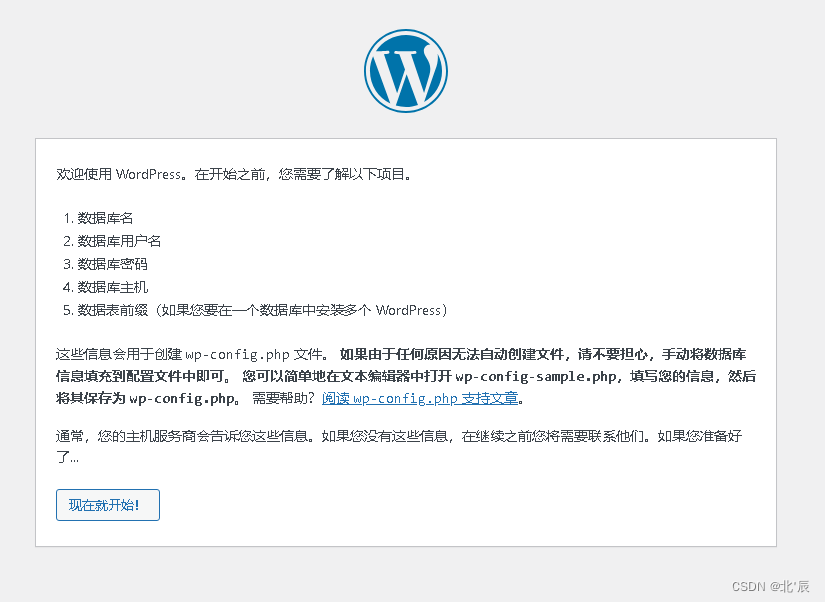The height and width of the screenshot is (602, 825).
Task: Click the paragraph starting 通常，您的主机服务商
Action: tap(399, 446)
